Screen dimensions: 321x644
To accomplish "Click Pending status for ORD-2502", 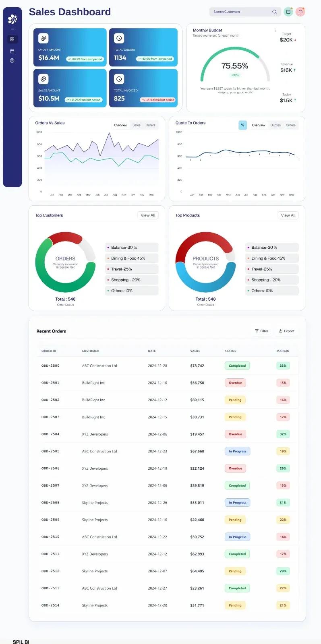I will (235, 400).
